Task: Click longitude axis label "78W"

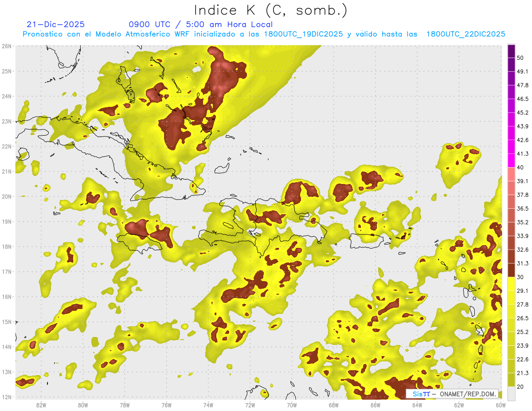Action: [x=125, y=405]
